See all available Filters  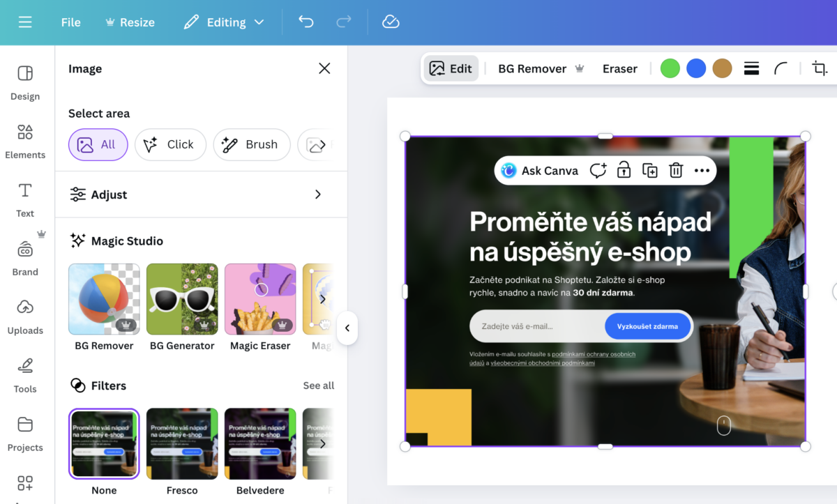coord(319,385)
